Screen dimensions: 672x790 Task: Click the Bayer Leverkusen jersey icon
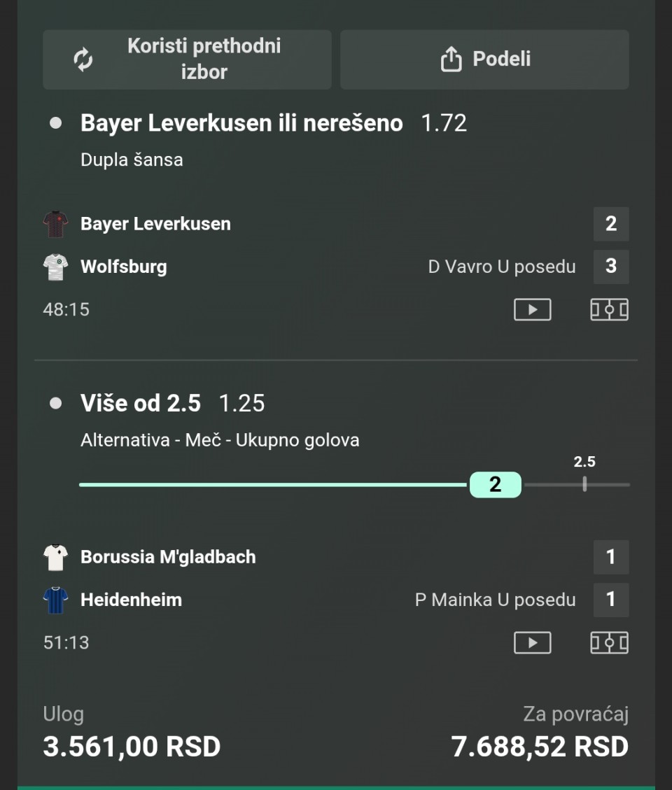click(55, 224)
